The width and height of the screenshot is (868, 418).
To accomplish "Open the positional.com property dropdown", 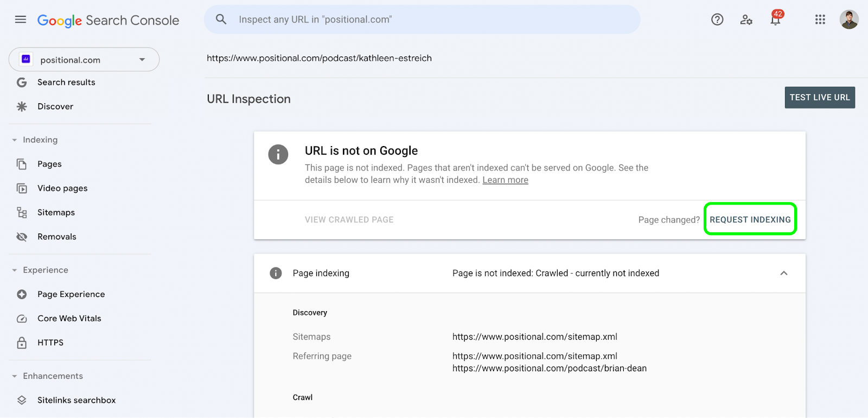I will click(84, 59).
